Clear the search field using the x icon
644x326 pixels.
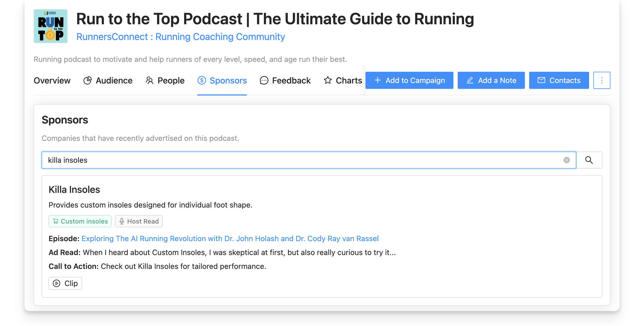point(567,160)
